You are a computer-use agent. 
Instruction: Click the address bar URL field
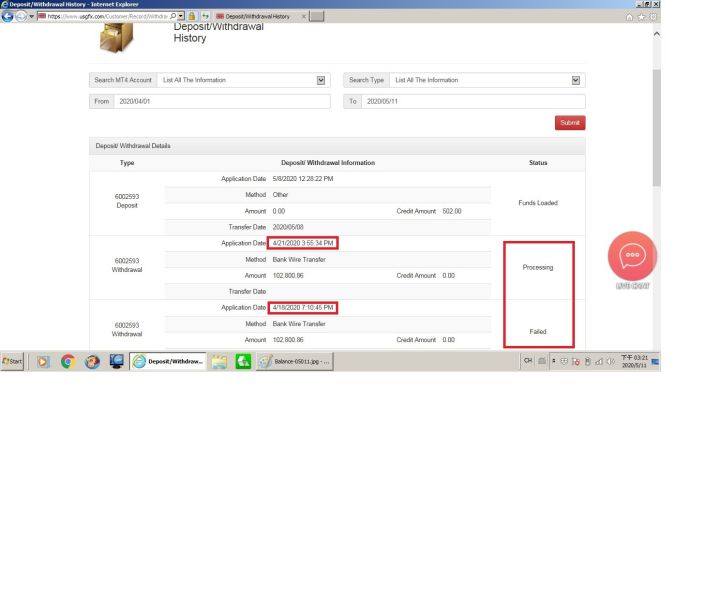point(107,16)
